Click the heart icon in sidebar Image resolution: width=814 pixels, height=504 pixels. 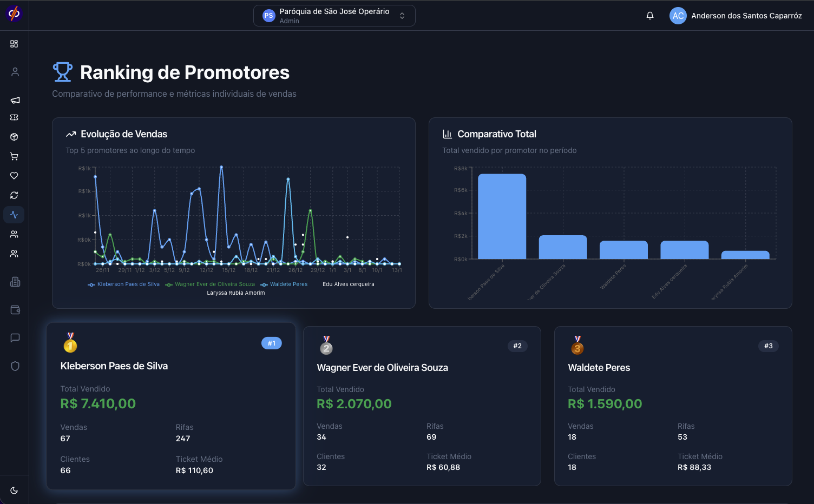(14, 176)
